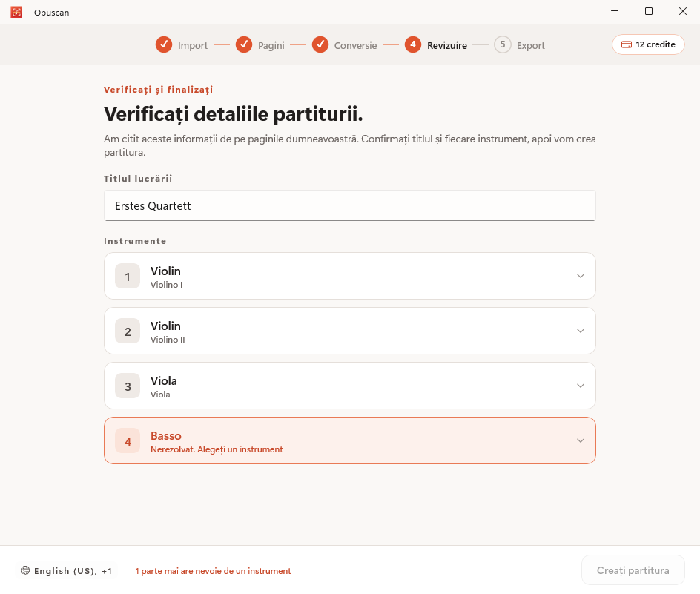Maximize the Opuscan window
Image resolution: width=700 pixels, height=594 pixels.
[649, 11]
